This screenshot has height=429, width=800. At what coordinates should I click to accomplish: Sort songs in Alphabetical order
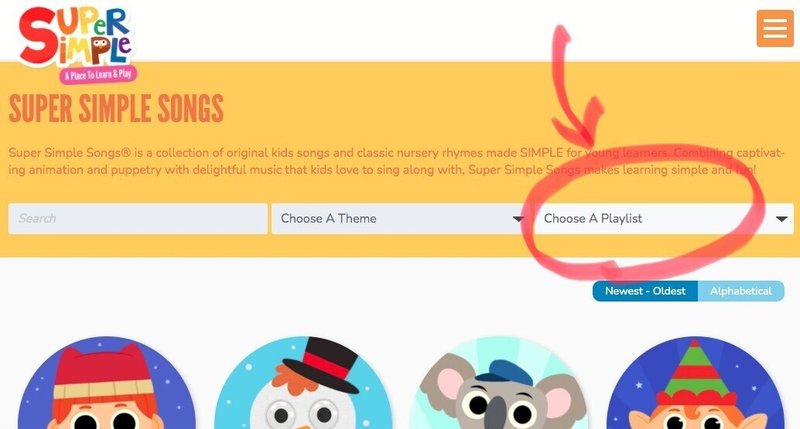(x=741, y=291)
